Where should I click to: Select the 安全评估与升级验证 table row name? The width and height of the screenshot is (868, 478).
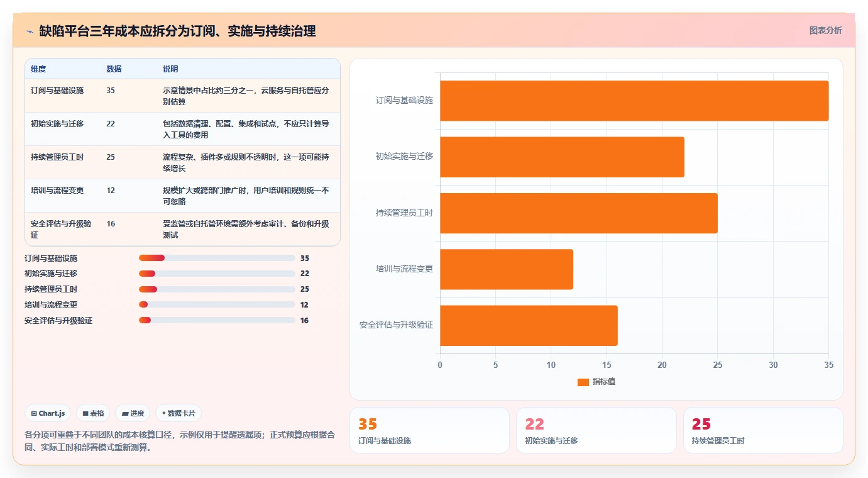[x=62, y=229]
